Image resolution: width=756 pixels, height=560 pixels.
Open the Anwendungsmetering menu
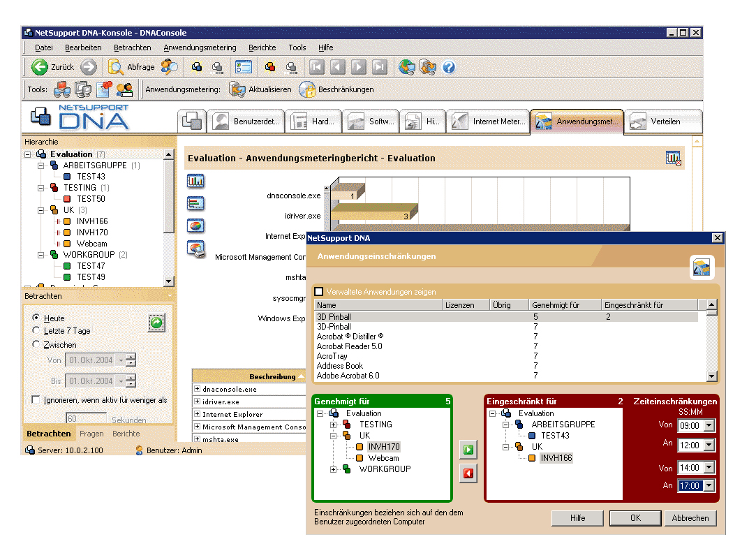click(x=200, y=47)
